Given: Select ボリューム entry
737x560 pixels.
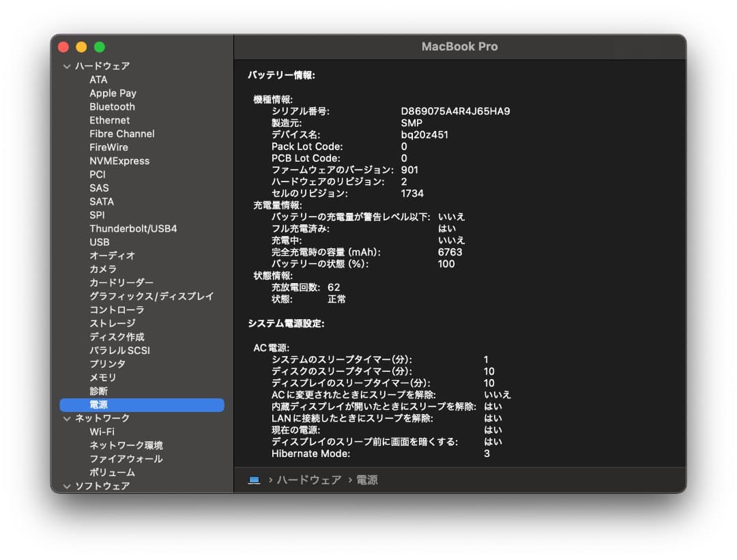Looking at the screenshot, I should coord(112,473).
